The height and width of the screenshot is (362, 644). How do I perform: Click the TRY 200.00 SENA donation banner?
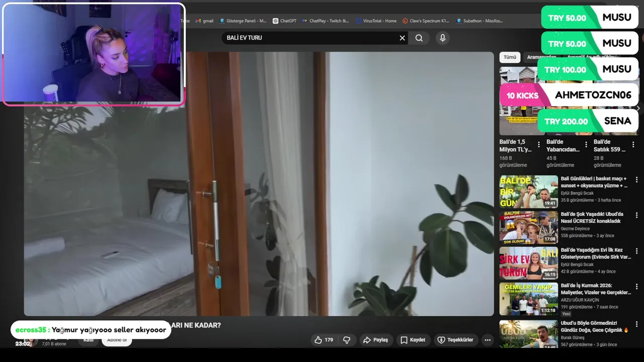coord(588,121)
